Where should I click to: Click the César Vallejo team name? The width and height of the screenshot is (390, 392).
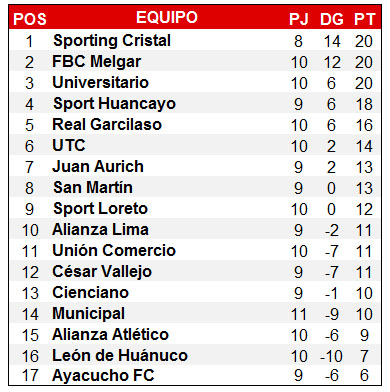click(x=102, y=272)
